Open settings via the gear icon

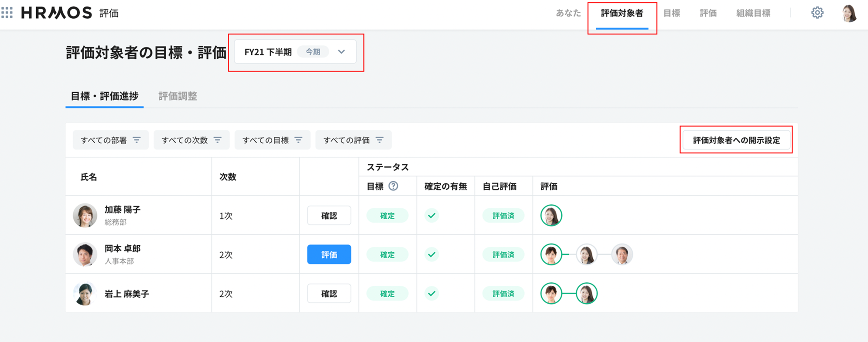(817, 13)
